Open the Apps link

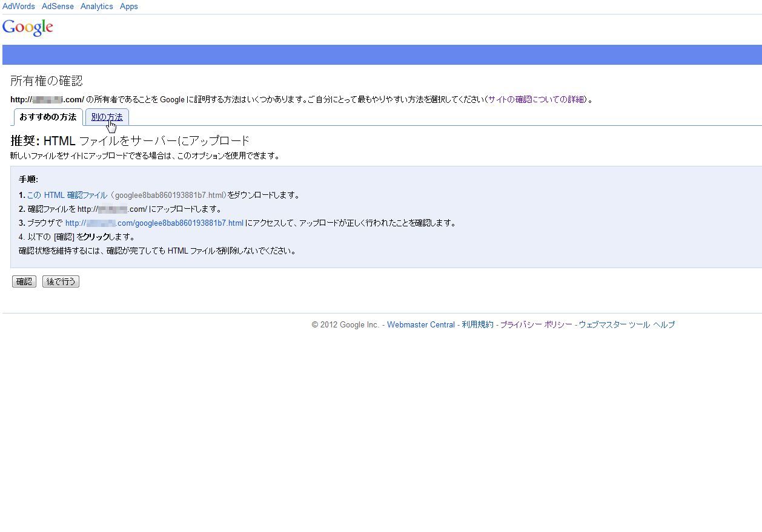tap(129, 6)
